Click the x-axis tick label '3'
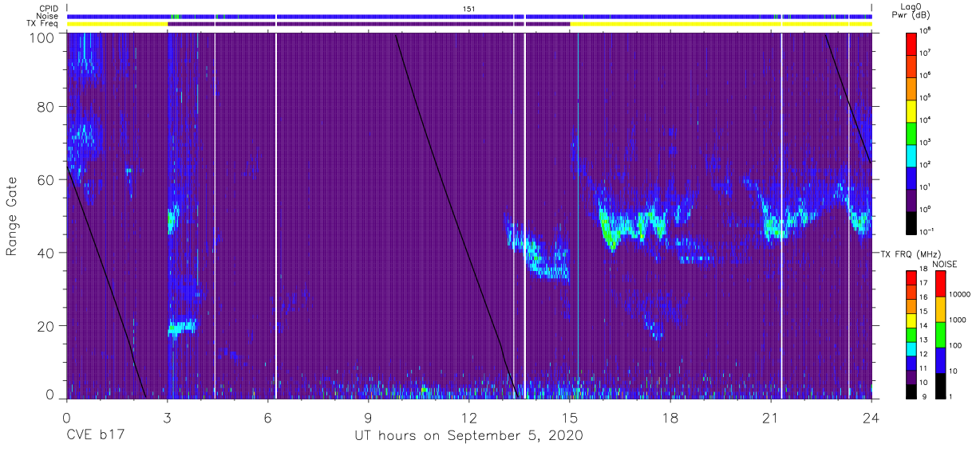 pyautogui.click(x=168, y=416)
